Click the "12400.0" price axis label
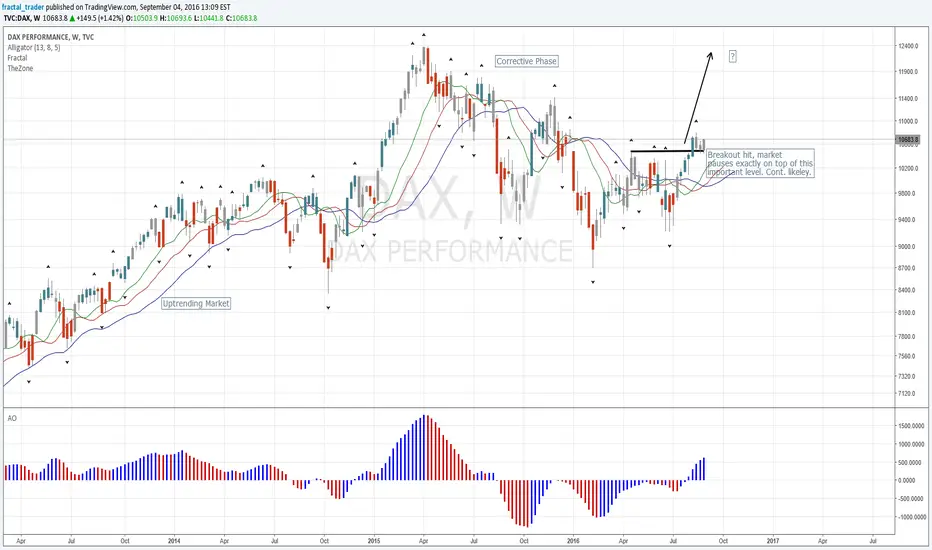Image resolution: width=932 pixels, height=550 pixels. tap(907, 46)
